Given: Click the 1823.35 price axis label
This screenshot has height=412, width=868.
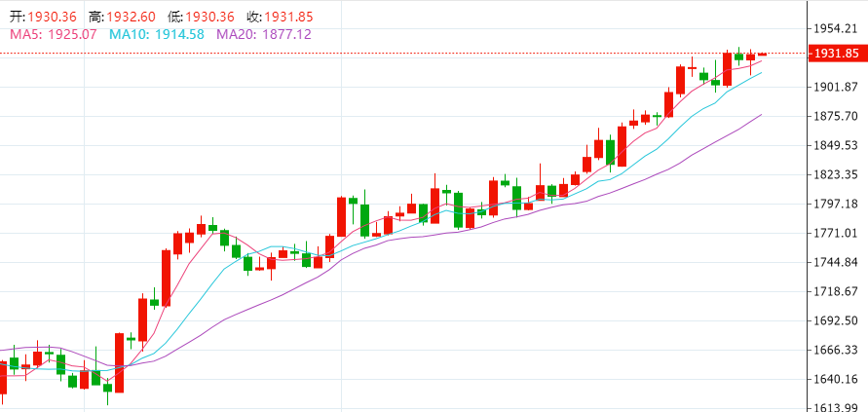Looking at the screenshot, I should click(x=836, y=175).
